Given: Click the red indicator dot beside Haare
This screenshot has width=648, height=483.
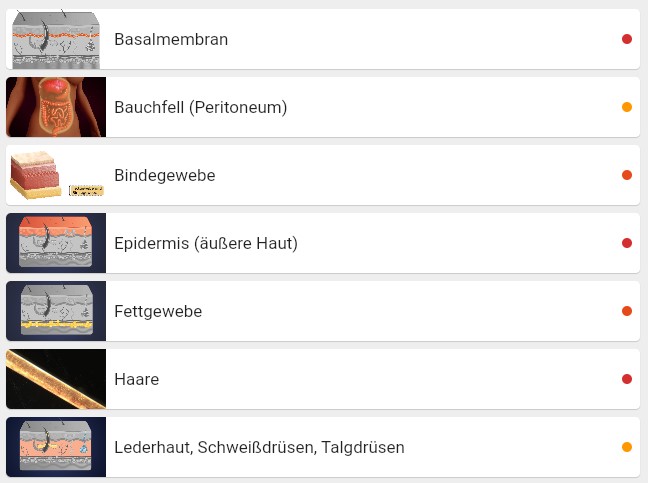Looking at the screenshot, I should pos(627,379).
